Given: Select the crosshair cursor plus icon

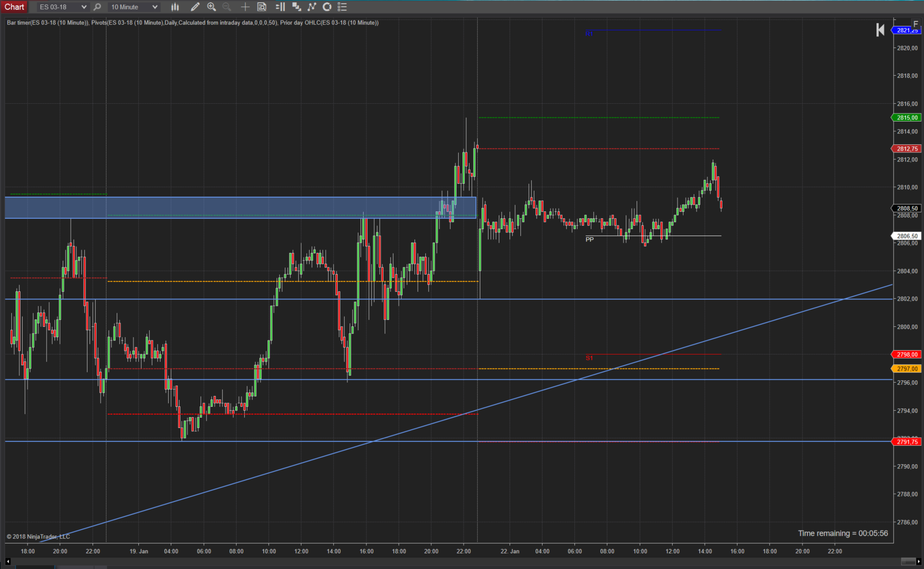Looking at the screenshot, I should coord(245,7).
